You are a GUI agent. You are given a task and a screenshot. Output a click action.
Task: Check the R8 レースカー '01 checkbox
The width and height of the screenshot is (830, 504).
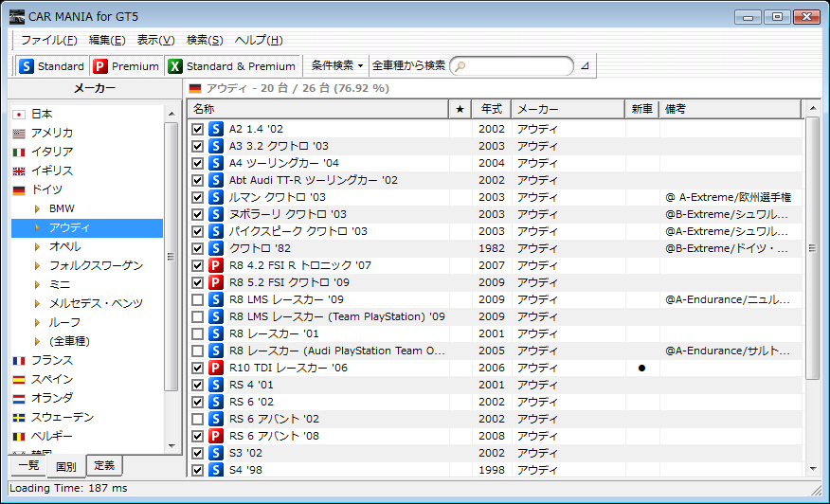tap(197, 333)
